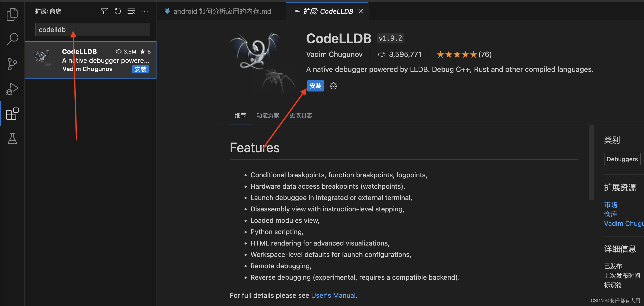
Task: Open Extensions view in activity bar
Action: [12, 114]
